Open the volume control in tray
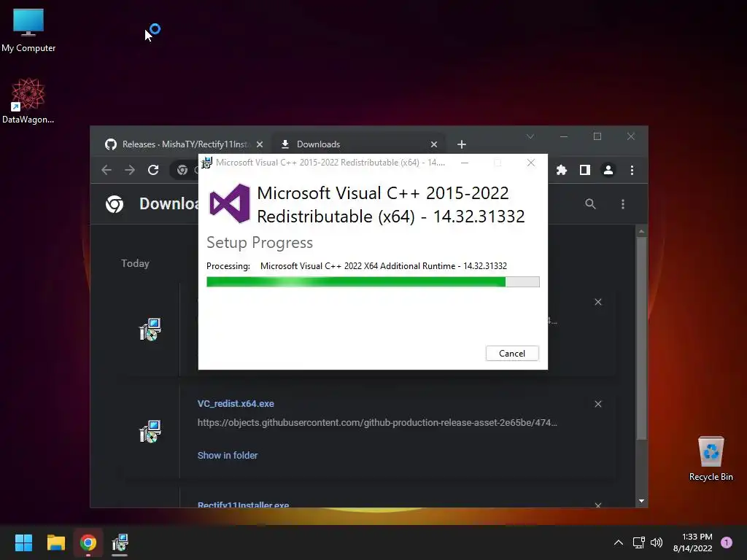Image resolution: width=747 pixels, height=560 pixels. pyautogui.click(x=657, y=542)
